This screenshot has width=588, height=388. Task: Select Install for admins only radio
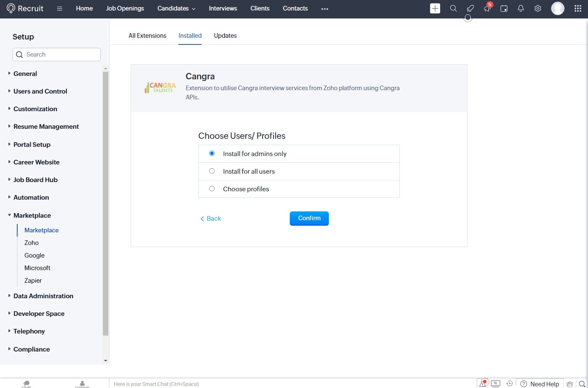212,154
